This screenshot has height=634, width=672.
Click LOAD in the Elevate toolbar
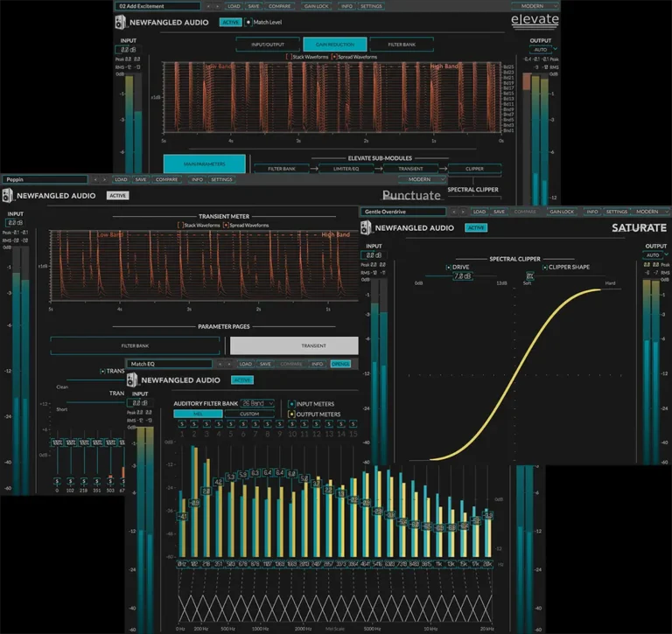coord(234,6)
